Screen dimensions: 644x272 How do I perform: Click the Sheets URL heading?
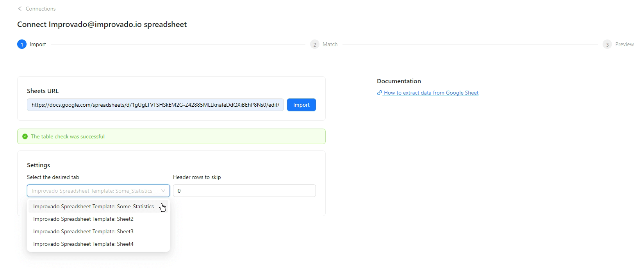click(x=43, y=91)
